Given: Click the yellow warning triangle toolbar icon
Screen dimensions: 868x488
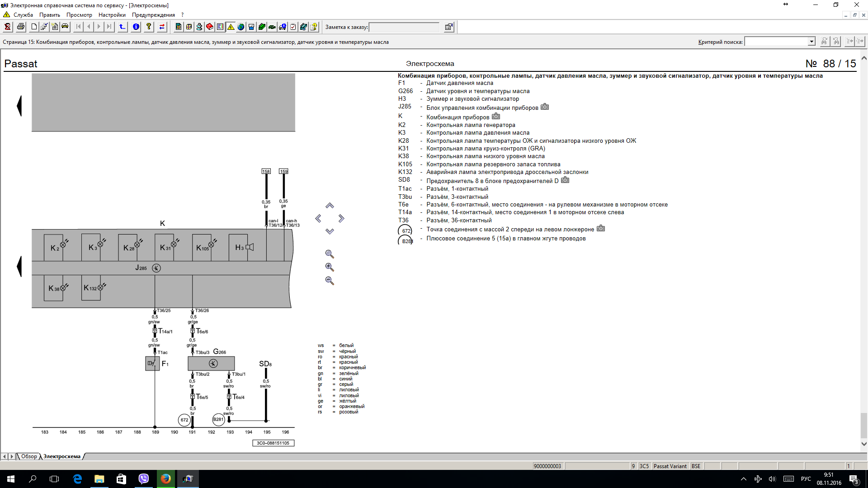Looking at the screenshot, I should 231,27.
